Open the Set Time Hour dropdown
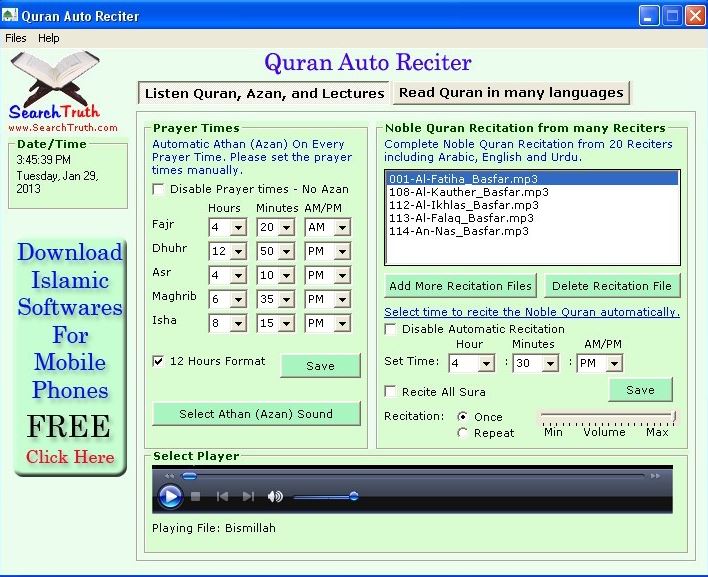The width and height of the screenshot is (708, 577). pos(486,363)
